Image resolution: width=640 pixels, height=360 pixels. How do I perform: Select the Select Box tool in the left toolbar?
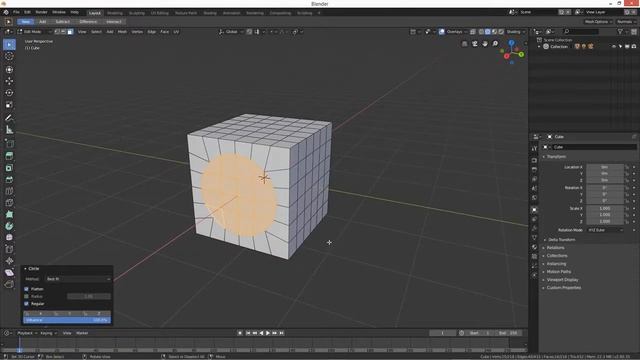[9, 44]
